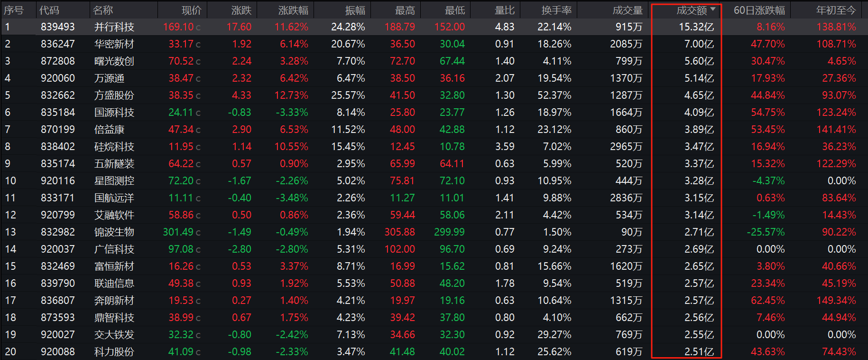Screen dimensions: 868x360
Task: Sort by the 成交额 column header
Action: (x=692, y=10)
